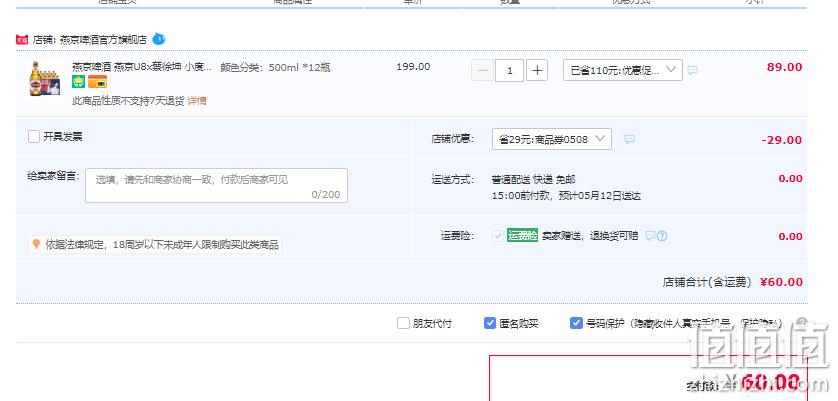Decrease quantity with the minus button
Viewport: 838px width, 401px height.
pos(483,71)
